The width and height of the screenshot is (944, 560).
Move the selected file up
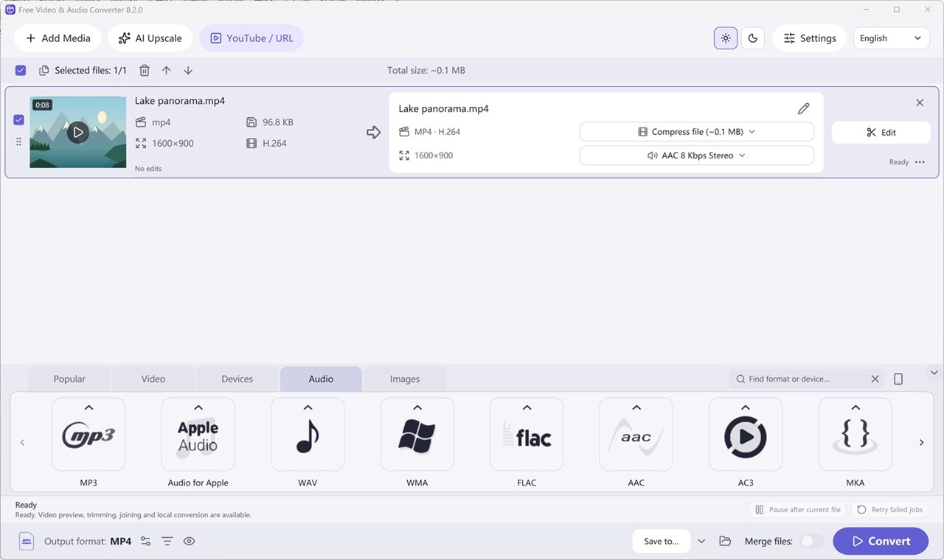coord(167,70)
